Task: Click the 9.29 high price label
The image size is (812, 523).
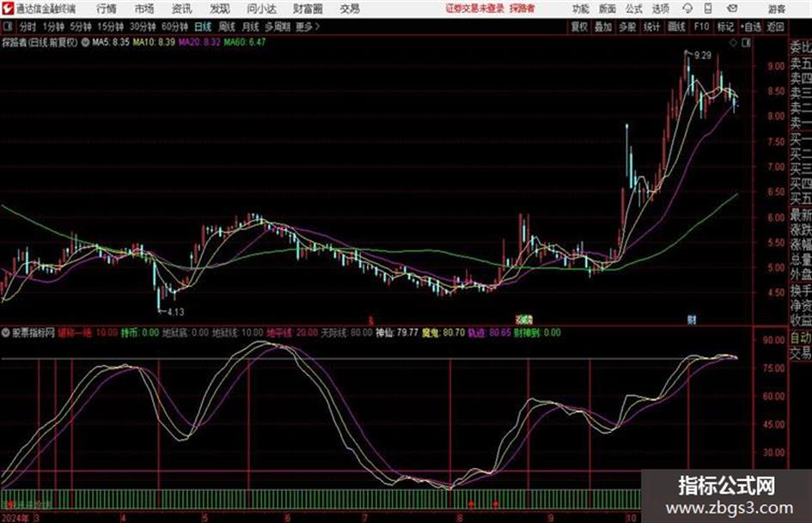Action: click(703, 55)
